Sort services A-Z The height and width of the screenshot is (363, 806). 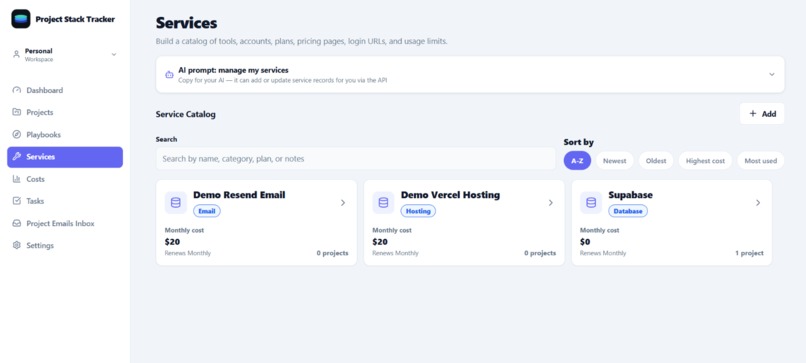(x=577, y=161)
